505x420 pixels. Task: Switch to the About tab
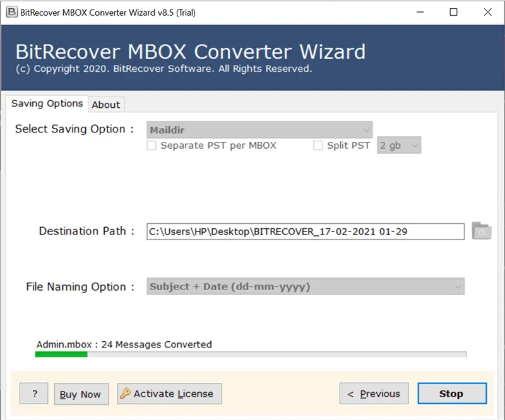(x=106, y=105)
